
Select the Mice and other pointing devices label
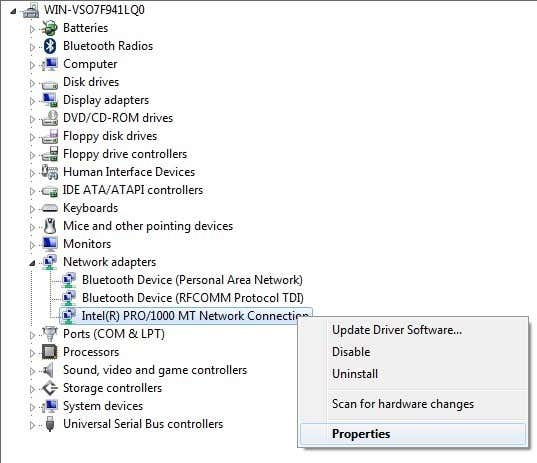pos(148,226)
